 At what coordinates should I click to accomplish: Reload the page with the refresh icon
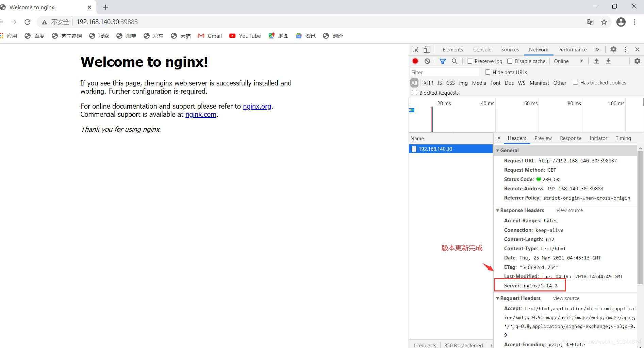click(28, 22)
